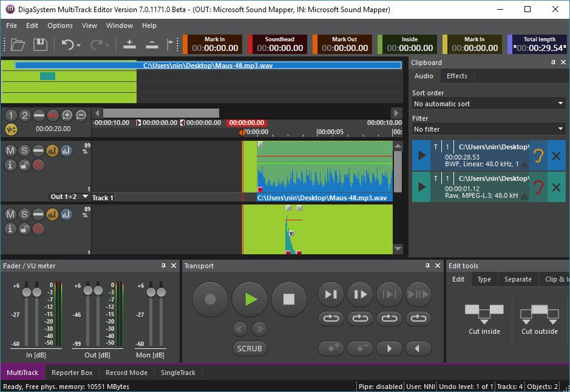Toggle the lock on Track 1
570x392 pixels.
24,164
